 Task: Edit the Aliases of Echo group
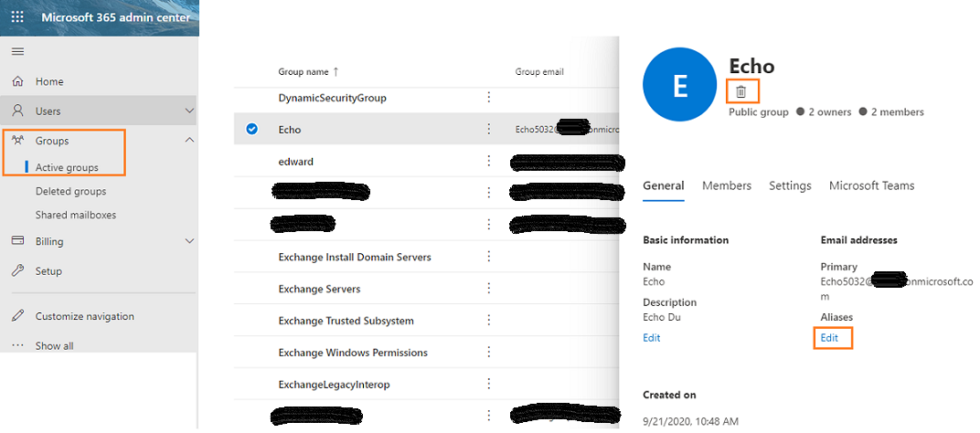coord(829,337)
